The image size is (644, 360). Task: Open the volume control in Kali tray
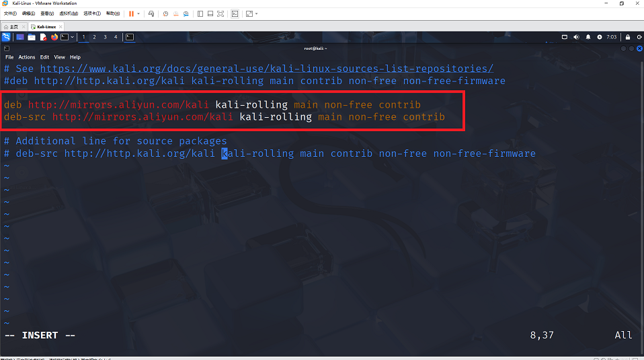(x=576, y=37)
